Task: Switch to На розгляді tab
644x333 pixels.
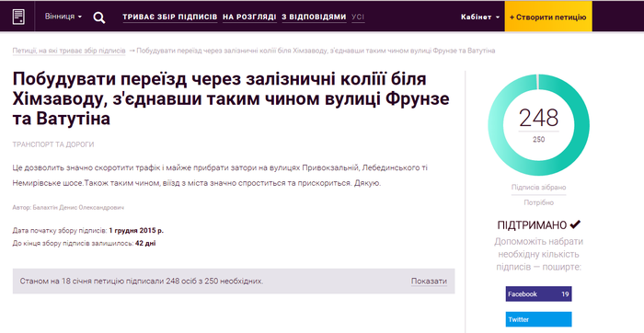Action: (249, 17)
